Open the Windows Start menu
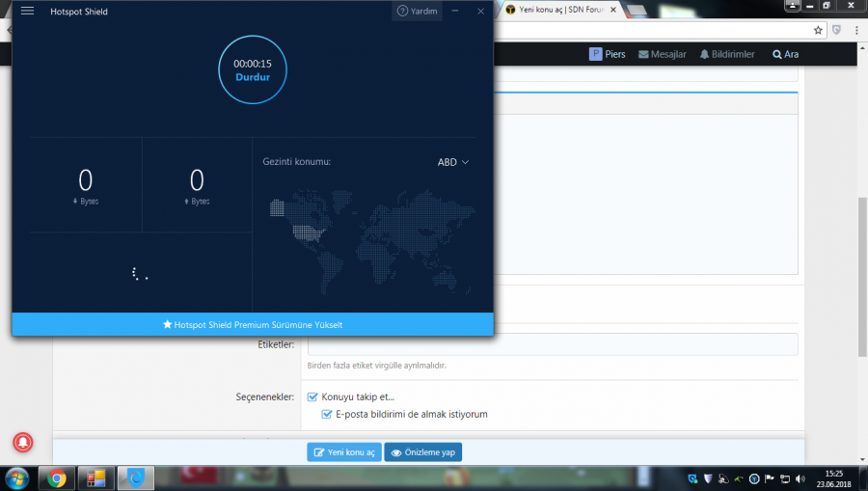Image resolution: width=868 pixels, height=491 pixels. [16, 478]
